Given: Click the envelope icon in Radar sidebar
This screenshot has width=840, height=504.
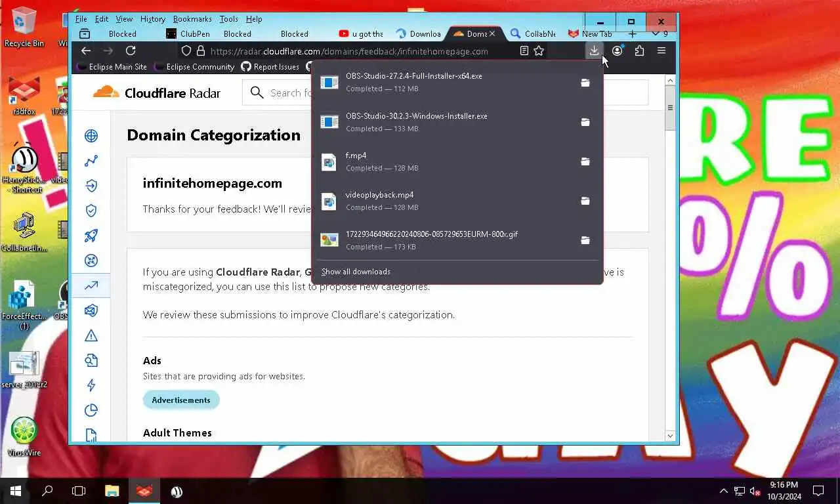Looking at the screenshot, I should [x=91, y=310].
